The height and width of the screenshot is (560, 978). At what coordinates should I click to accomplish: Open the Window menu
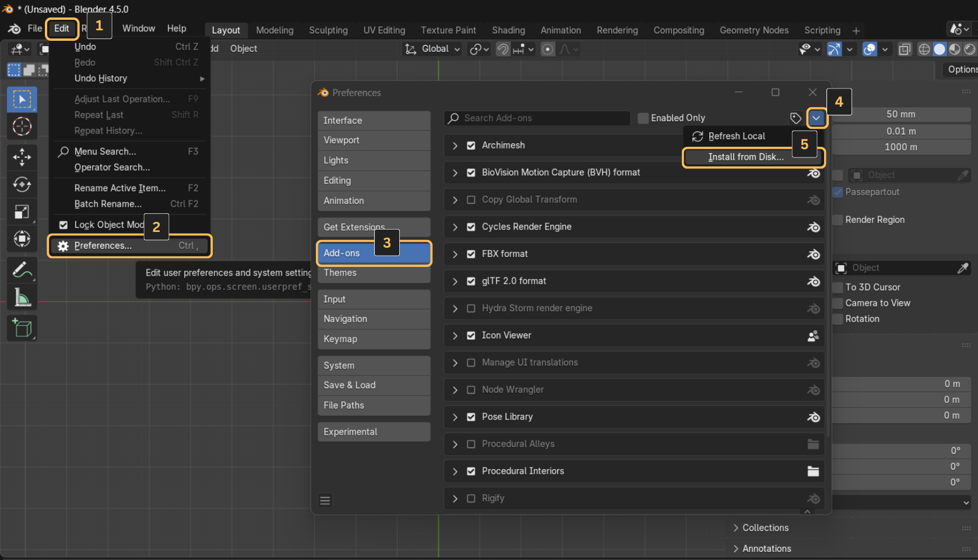point(139,29)
